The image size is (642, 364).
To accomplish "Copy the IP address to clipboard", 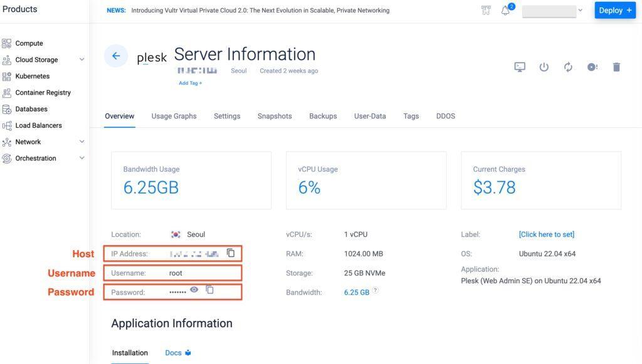I will pyautogui.click(x=231, y=252).
